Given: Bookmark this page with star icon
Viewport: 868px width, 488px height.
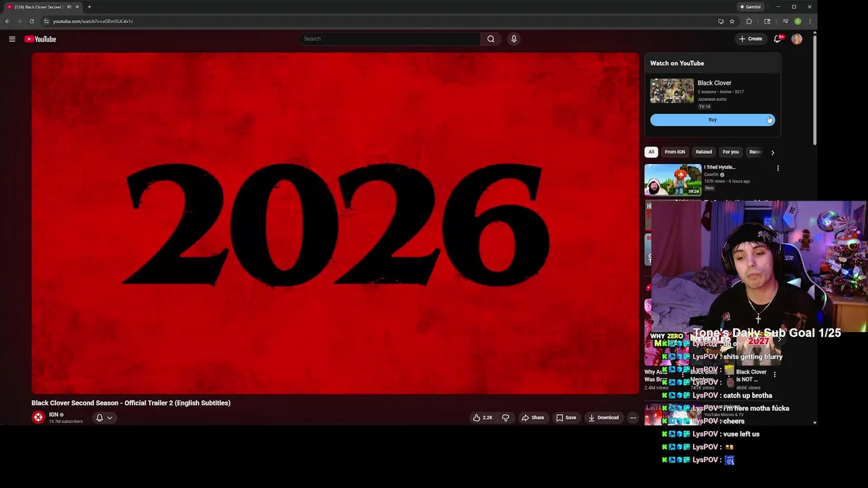Looking at the screenshot, I should click(x=732, y=21).
